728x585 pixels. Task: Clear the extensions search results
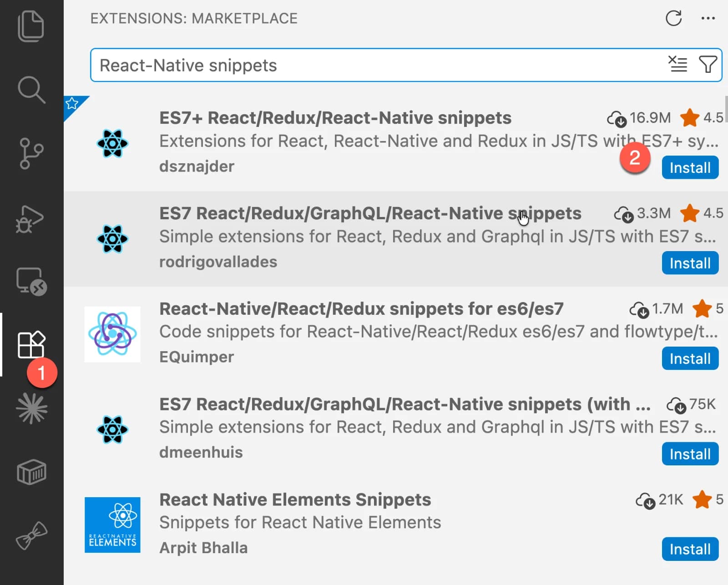click(x=677, y=65)
